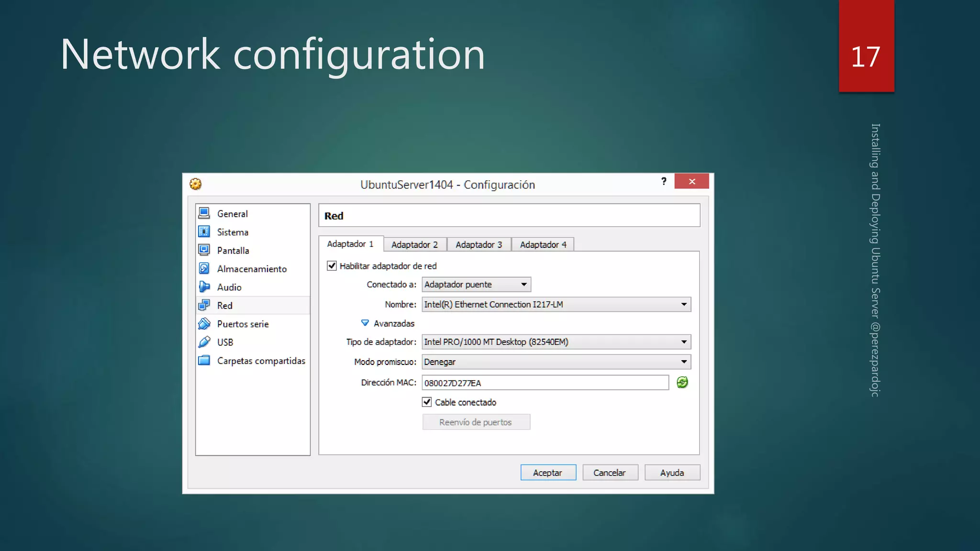Generate new MAC address with refresh icon

pyautogui.click(x=682, y=382)
